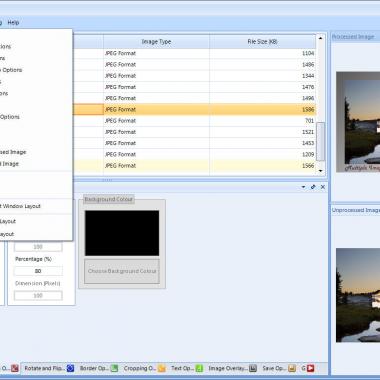Click the Background Colour group label
The width and height of the screenshot is (380, 380).
click(x=109, y=199)
